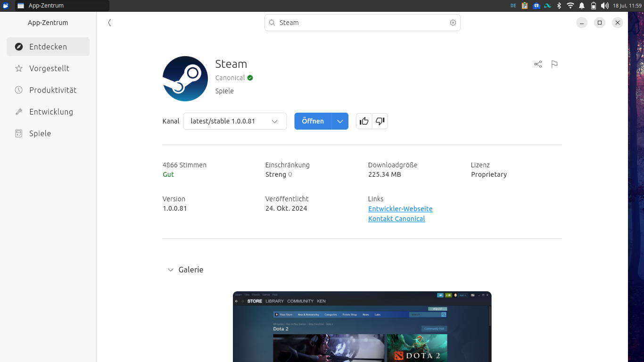Click the Canonical publisher name
The width and height of the screenshot is (644, 362).
coord(230,78)
